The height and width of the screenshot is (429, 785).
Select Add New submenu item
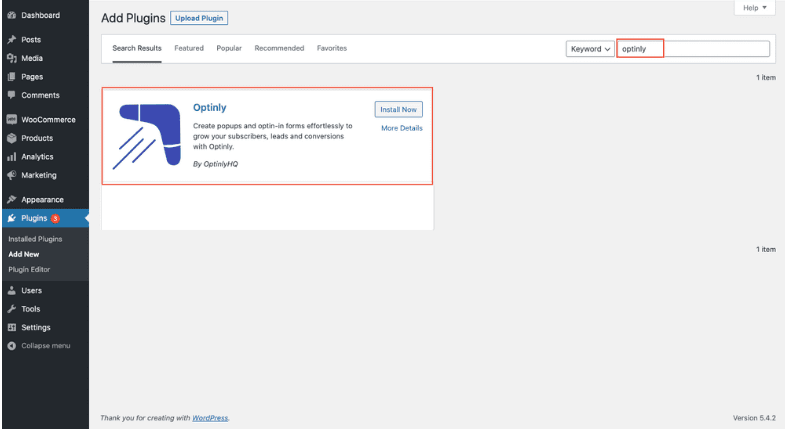coord(24,254)
